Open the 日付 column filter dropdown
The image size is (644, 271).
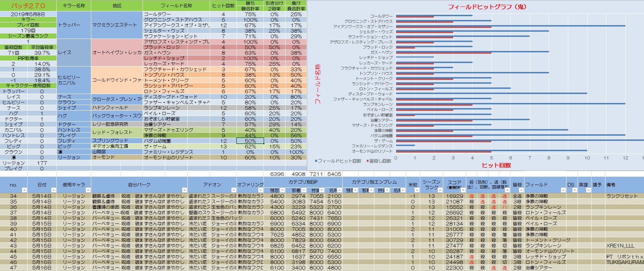[53, 190]
